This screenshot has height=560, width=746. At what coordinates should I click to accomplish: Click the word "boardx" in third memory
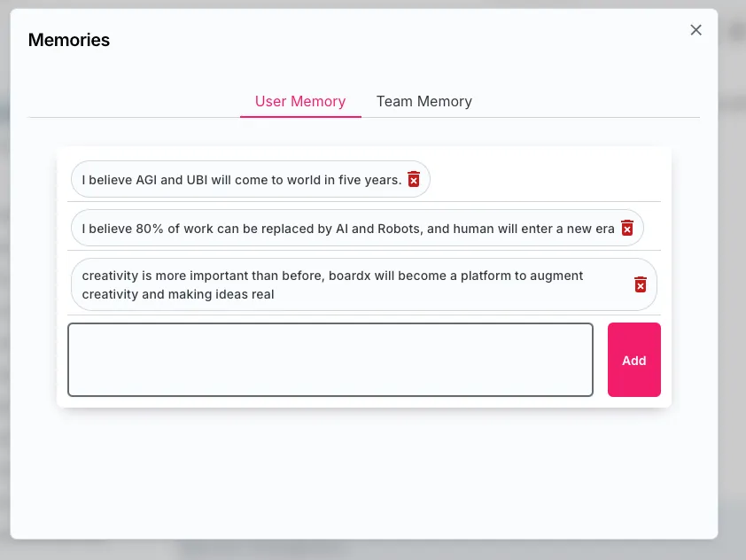349,276
